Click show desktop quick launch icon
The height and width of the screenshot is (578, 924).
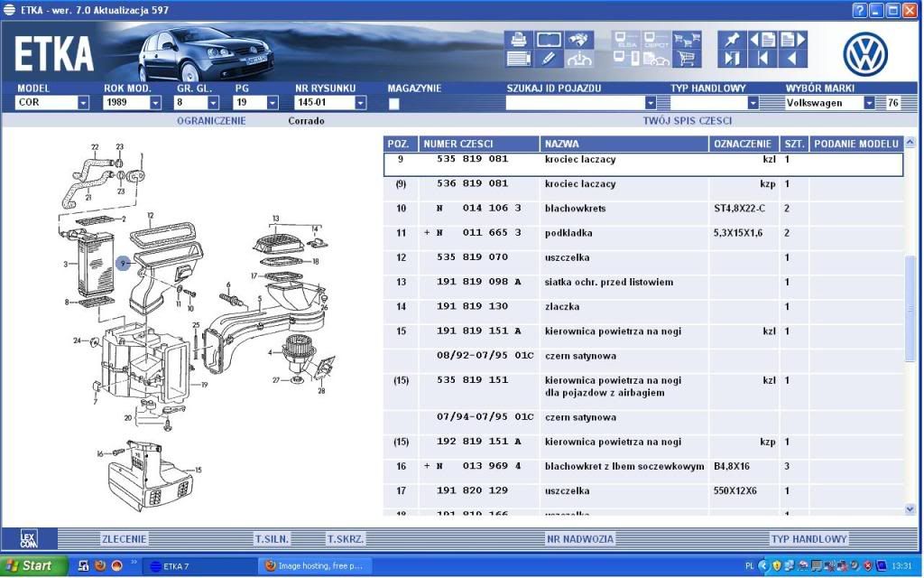[x=84, y=565]
